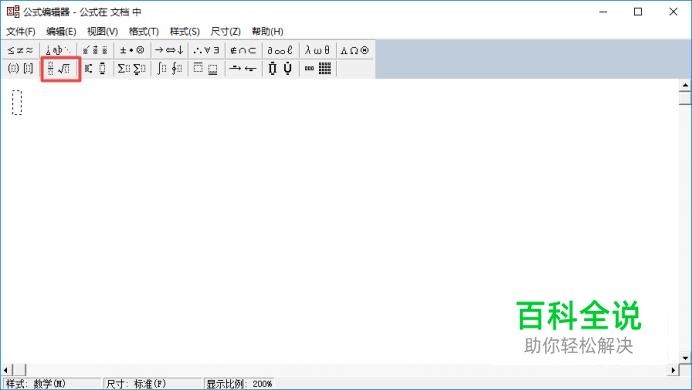
Task: Open the overbar and underbar templates palette
Action: 207,69
